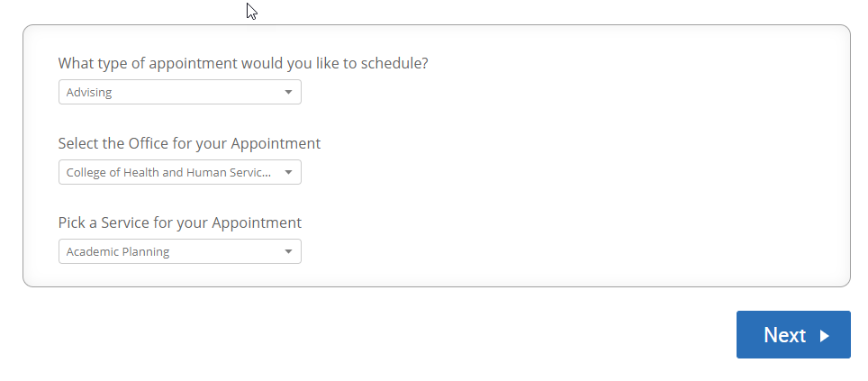The image size is (868, 381).
Task: Open the appointment type dropdown
Action: 180,92
